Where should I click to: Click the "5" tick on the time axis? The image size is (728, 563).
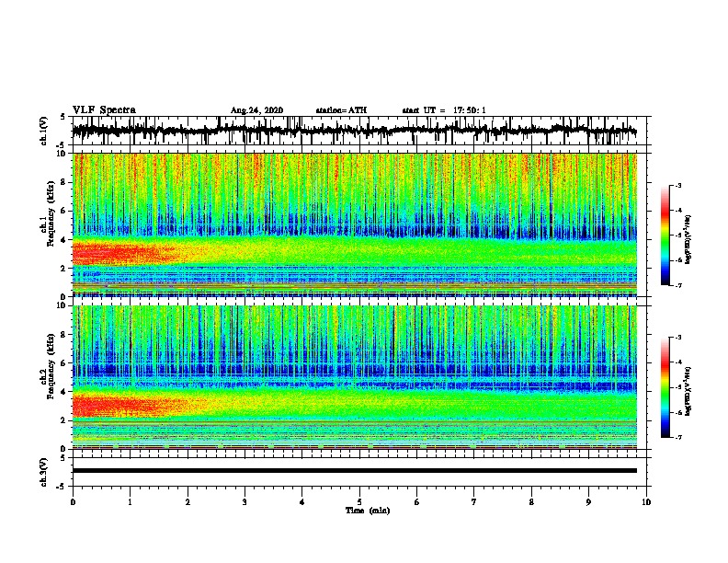pyautogui.click(x=359, y=502)
